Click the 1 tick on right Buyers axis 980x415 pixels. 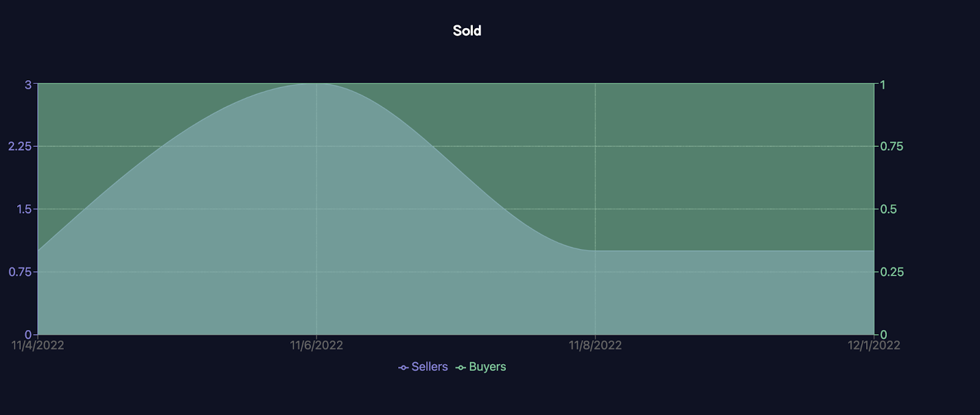point(883,84)
